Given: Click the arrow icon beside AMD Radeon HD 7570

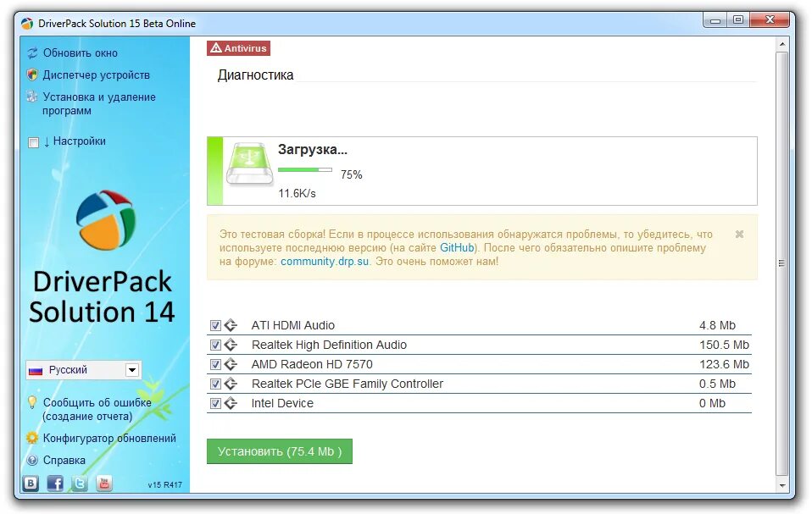Looking at the screenshot, I should coord(231,365).
